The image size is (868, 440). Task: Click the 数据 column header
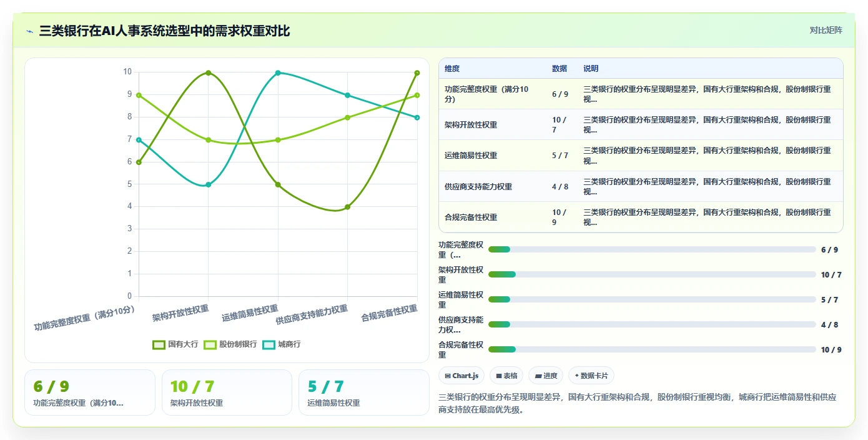(x=560, y=69)
